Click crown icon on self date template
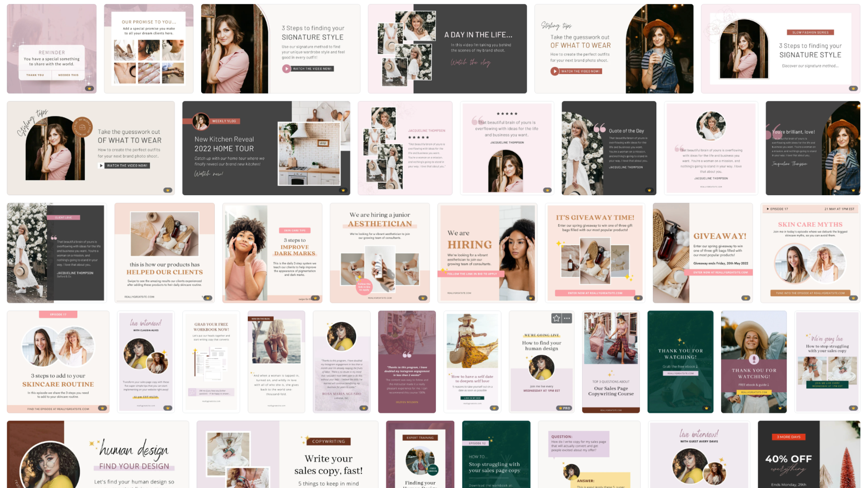The width and height of the screenshot is (868, 488). (494, 408)
